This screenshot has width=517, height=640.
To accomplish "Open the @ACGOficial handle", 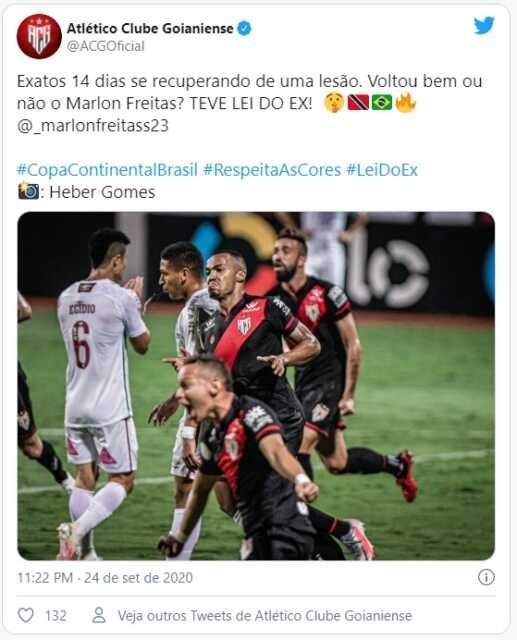I will pyautogui.click(x=105, y=46).
